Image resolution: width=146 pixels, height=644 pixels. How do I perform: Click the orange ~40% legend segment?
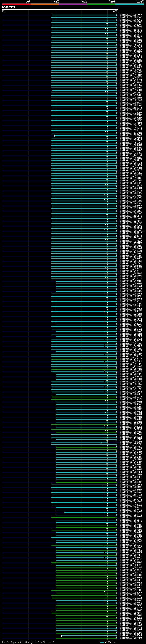click(45, 4)
